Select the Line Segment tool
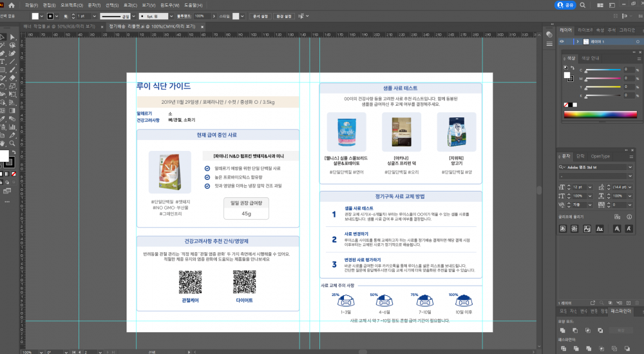Image resolution: width=644 pixels, height=354 pixels. coord(12,62)
